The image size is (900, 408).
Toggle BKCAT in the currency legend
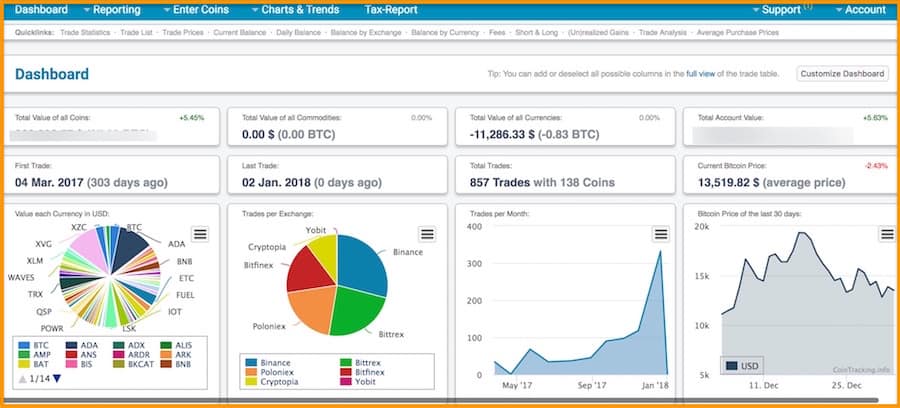133,364
